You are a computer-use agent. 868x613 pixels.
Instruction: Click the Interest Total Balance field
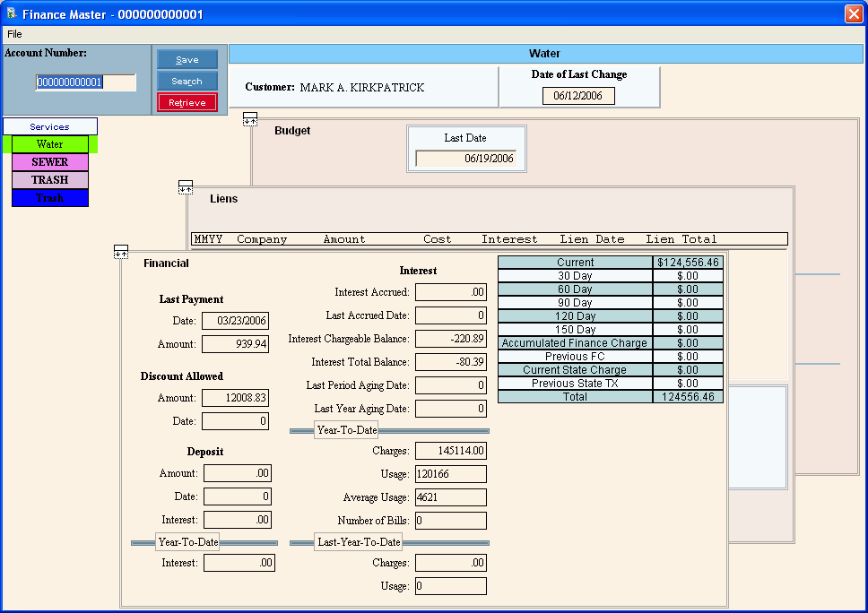451,362
